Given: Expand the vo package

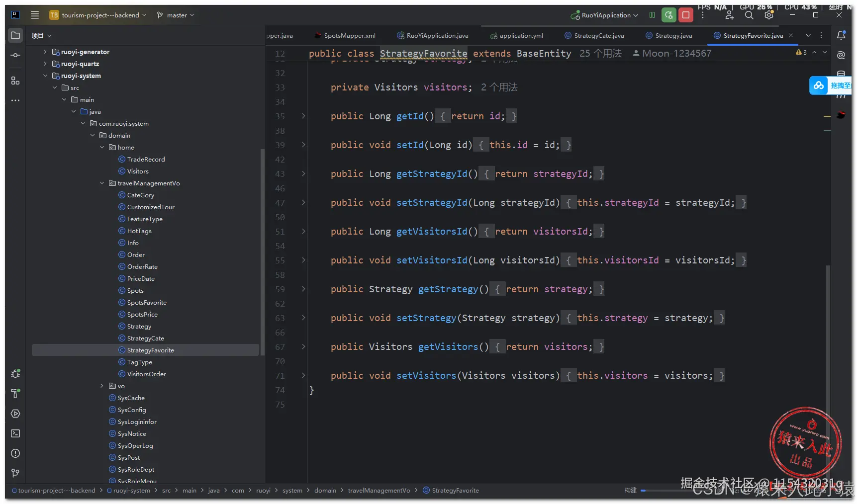Looking at the screenshot, I should click(102, 386).
